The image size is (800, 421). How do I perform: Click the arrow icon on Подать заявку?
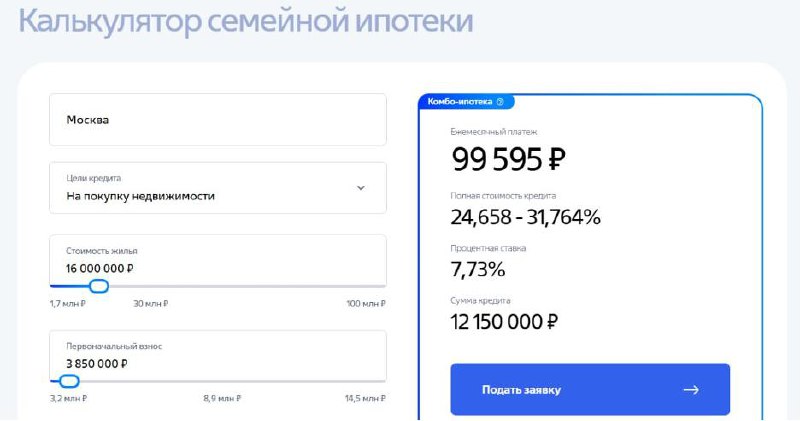point(690,390)
